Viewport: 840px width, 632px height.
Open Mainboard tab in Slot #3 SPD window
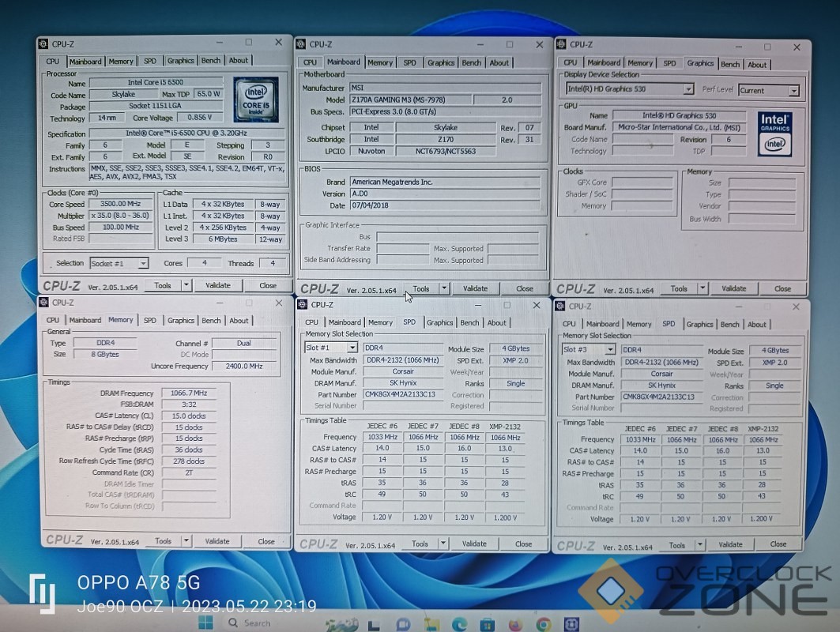click(602, 324)
